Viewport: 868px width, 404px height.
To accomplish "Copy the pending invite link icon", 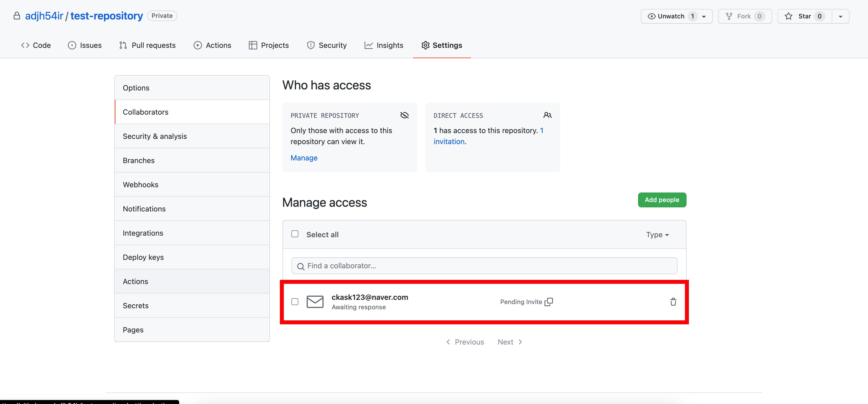I will click(x=549, y=302).
